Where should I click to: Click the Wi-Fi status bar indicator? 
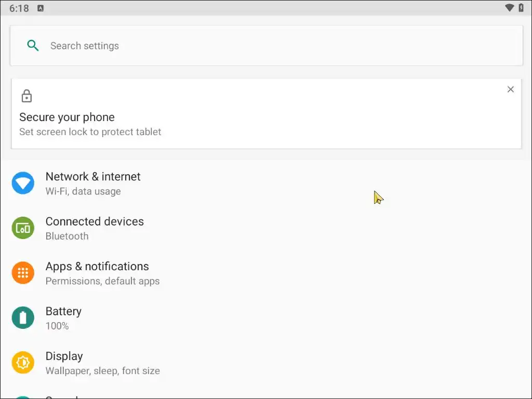[509, 8]
